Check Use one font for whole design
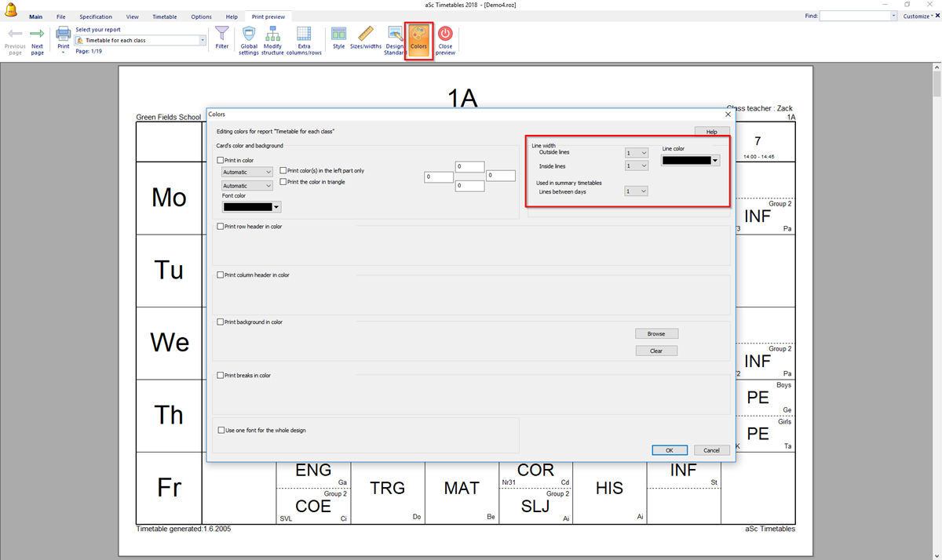Image resolution: width=942 pixels, height=560 pixels. pyautogui.click(x=221, y=430)
